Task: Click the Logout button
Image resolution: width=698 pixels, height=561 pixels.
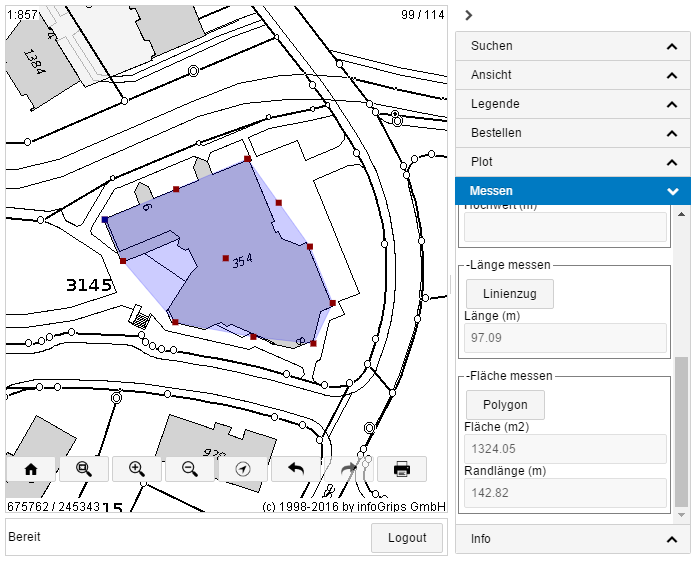Action: click(406, 538)
